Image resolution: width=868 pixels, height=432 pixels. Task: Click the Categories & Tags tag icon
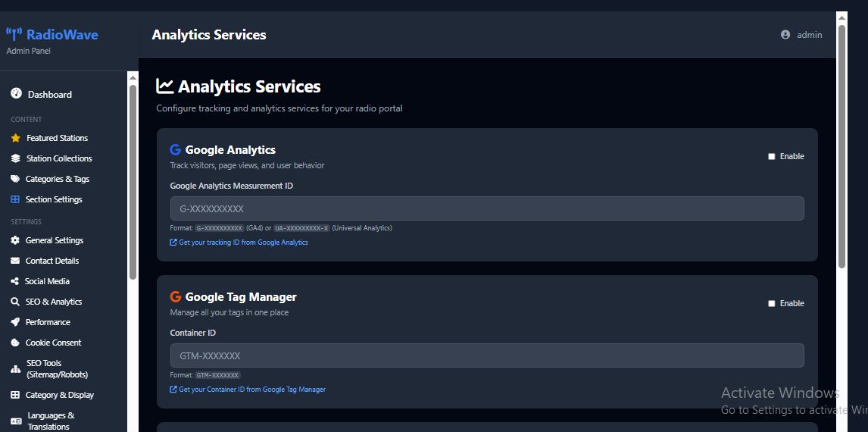[15, 179]
